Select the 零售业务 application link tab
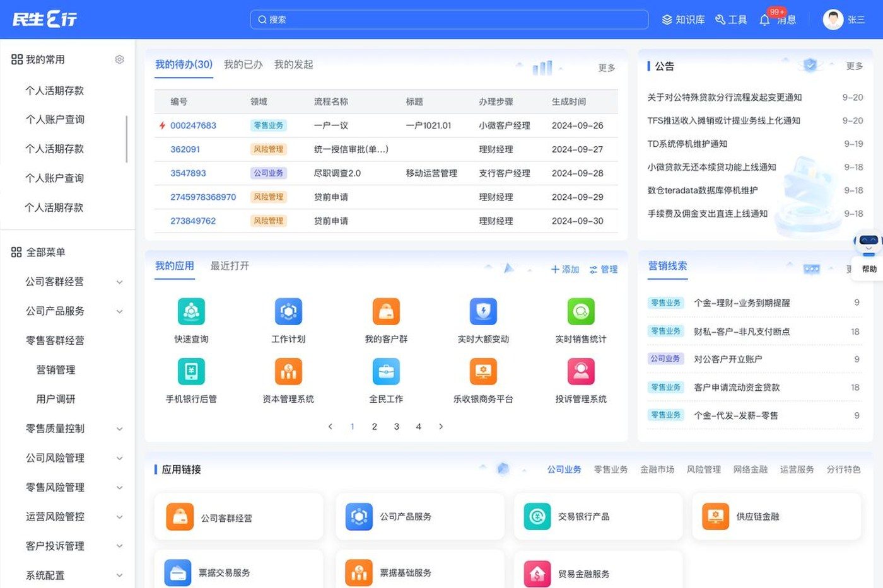883x588 pixels. click(x=611, y=470)
